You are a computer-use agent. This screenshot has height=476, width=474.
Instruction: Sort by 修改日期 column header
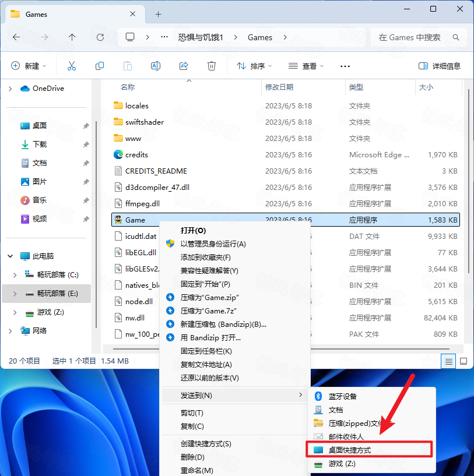279,87
